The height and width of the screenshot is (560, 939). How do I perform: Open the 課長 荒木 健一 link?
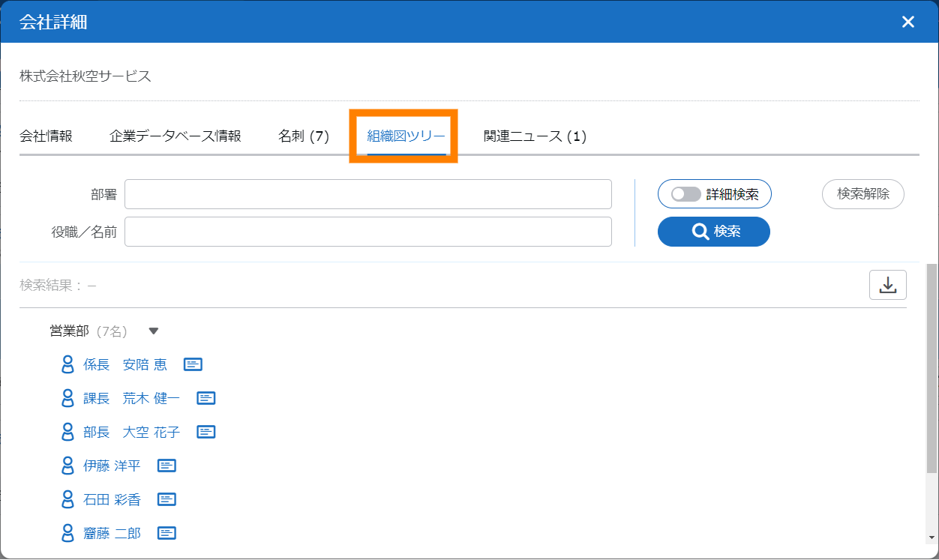coord(131,398)
